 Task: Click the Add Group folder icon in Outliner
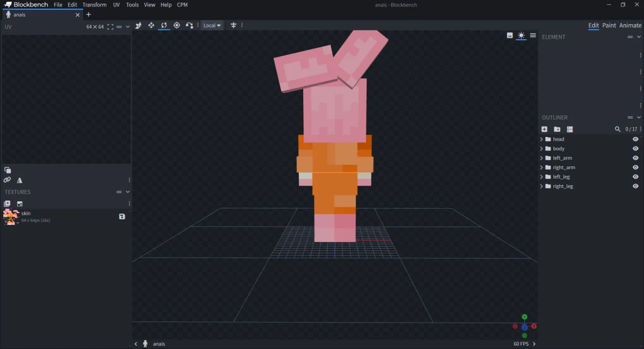557,129
